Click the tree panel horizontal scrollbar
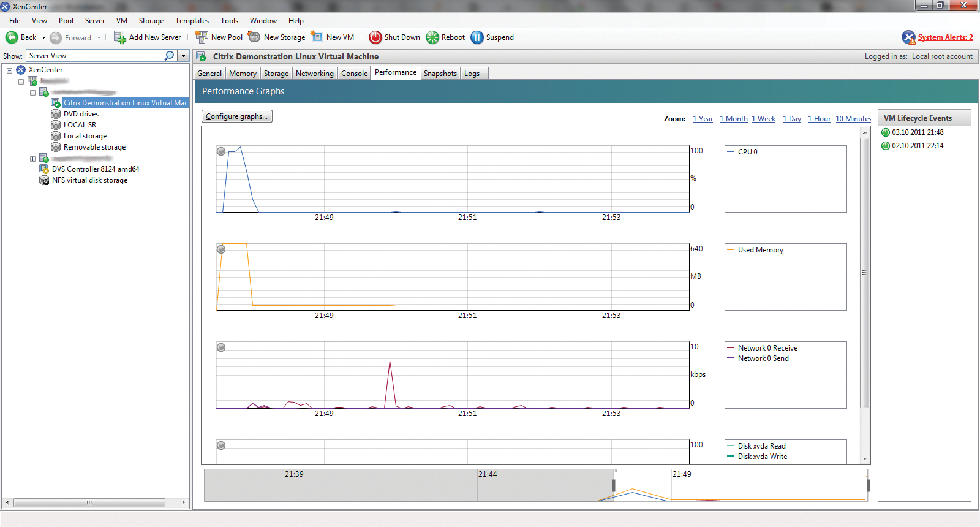This screenshot has height=527, width=980. coord(89,502)
